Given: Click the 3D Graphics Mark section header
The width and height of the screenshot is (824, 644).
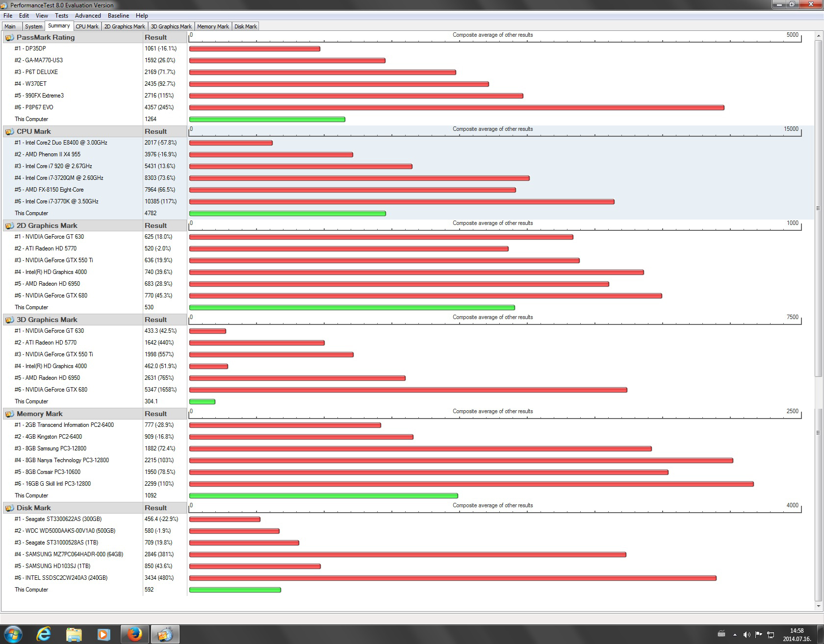Looking at the screenshot, I should point(73,320).
